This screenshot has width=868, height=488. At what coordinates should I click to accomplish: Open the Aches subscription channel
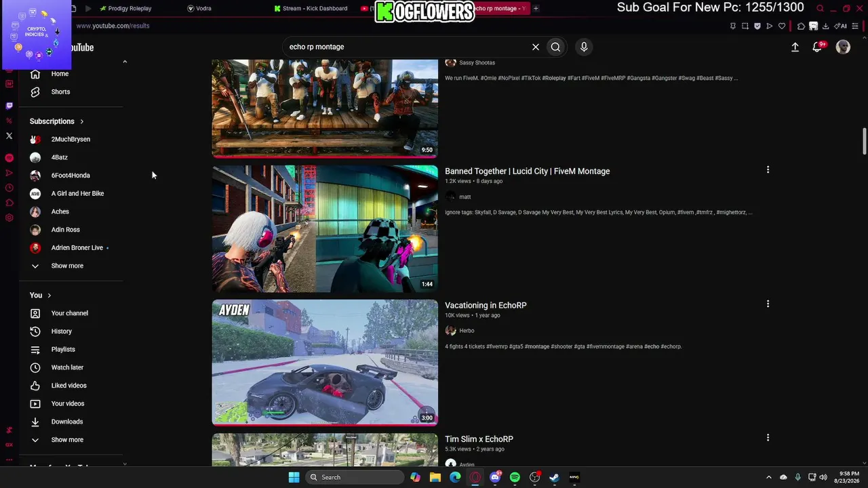[60, 211]
